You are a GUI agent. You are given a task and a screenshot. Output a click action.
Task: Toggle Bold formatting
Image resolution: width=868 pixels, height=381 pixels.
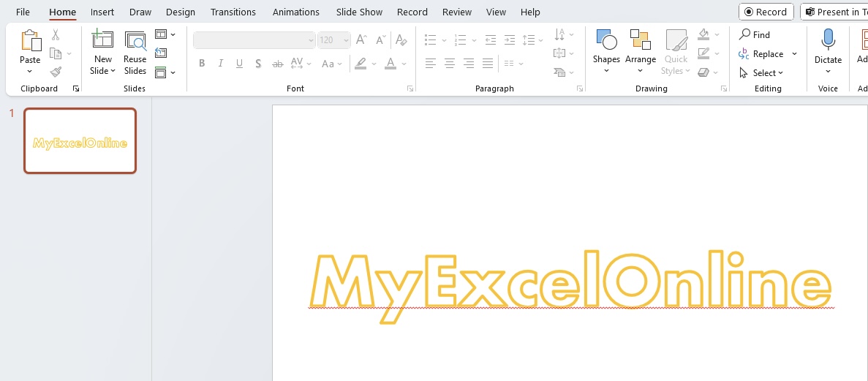click(202, 64)
